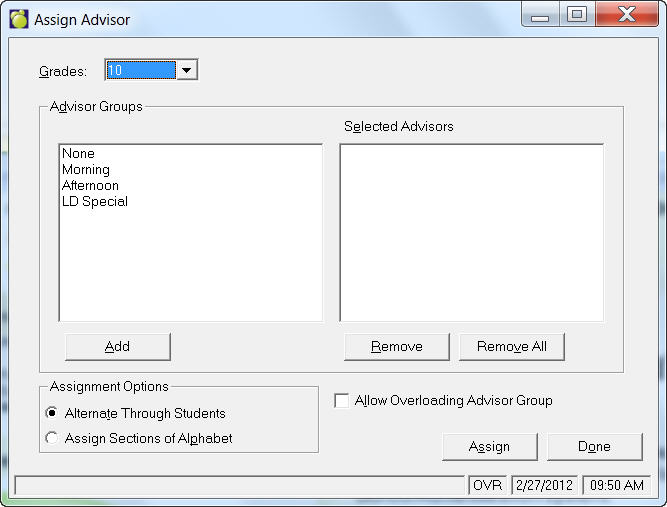Close the Assign Advisor dialog
Viewport: 667px width, 507px height.
tap(626, 15)
